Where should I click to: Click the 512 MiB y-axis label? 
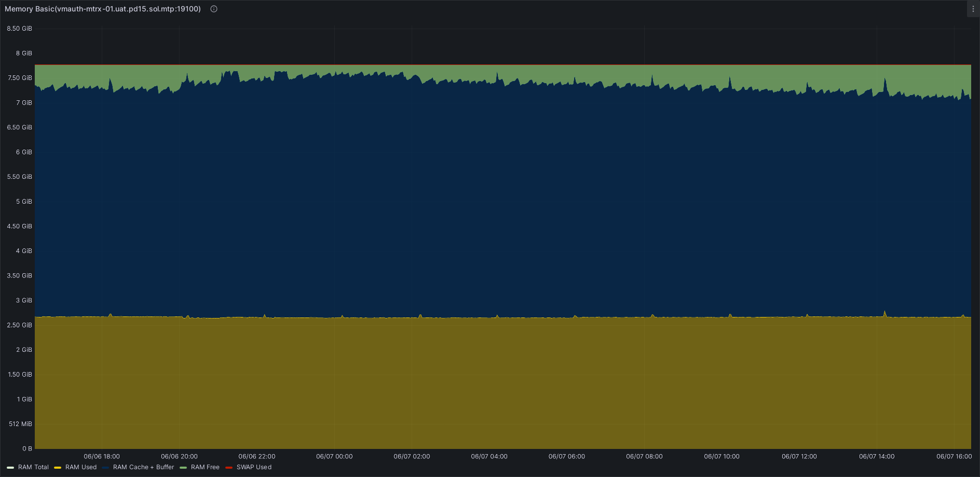pos(21,424)
